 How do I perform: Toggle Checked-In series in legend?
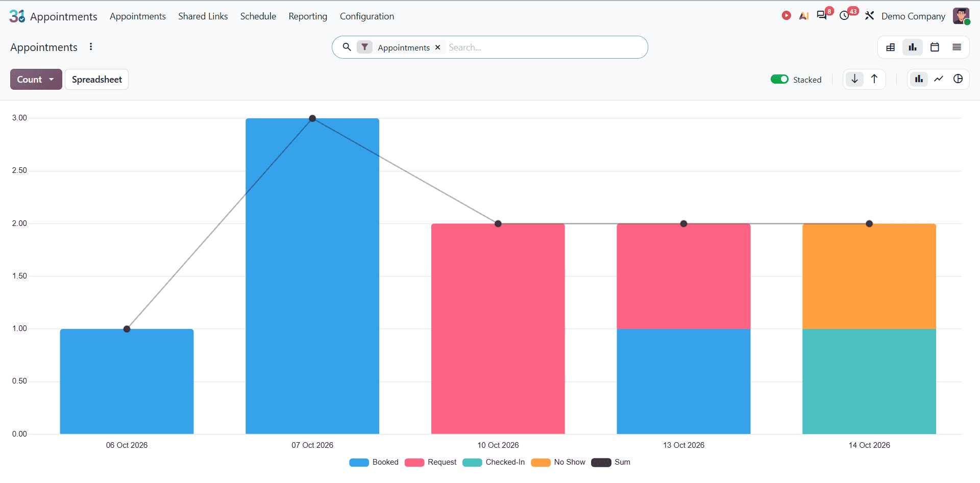click(494, 462)
